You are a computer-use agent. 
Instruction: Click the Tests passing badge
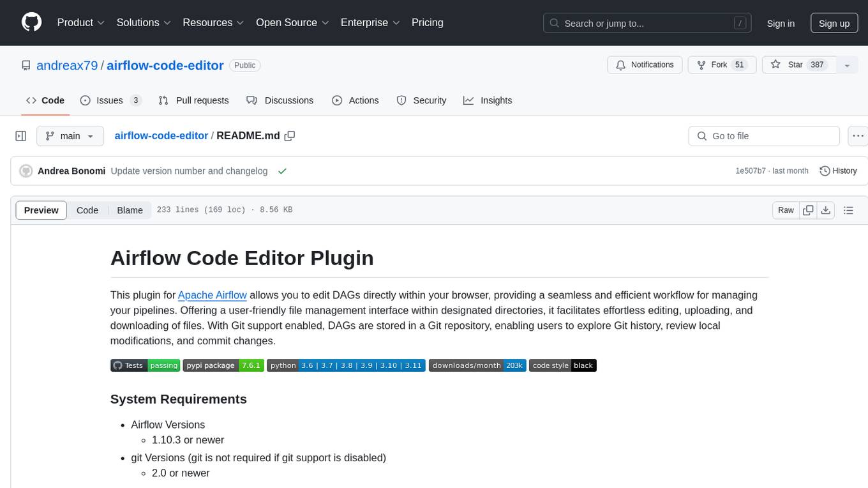(x=145, y=365)
